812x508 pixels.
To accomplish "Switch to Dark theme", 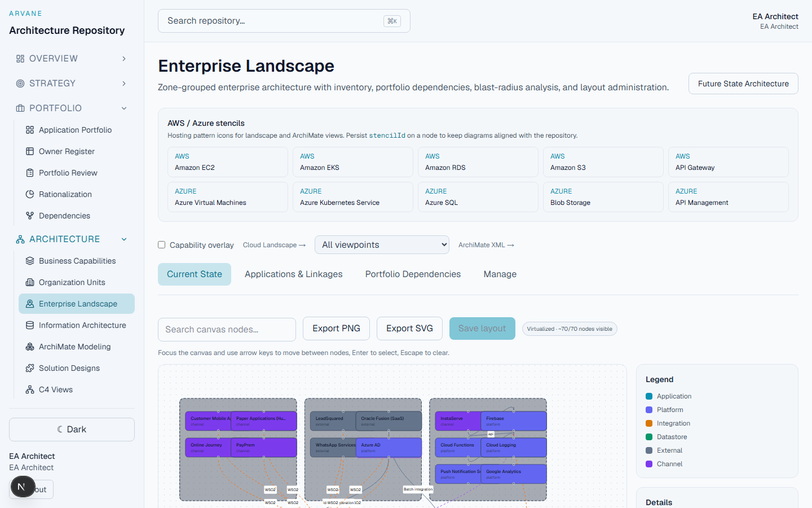I will click(72, 430).
